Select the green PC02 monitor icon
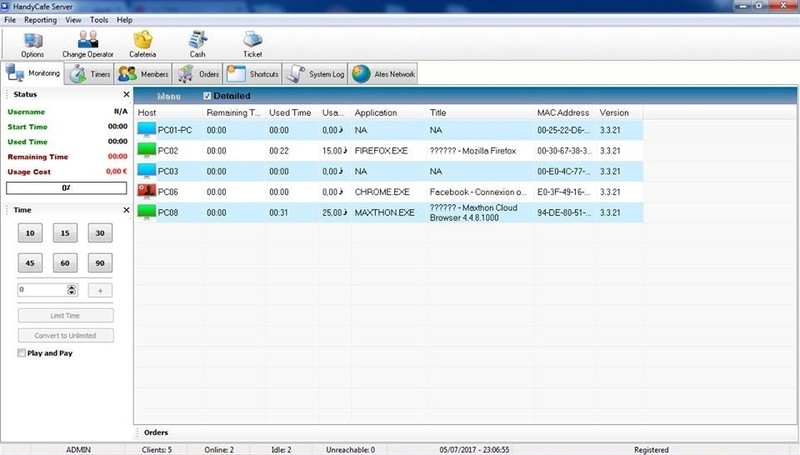 pos(147,150)
